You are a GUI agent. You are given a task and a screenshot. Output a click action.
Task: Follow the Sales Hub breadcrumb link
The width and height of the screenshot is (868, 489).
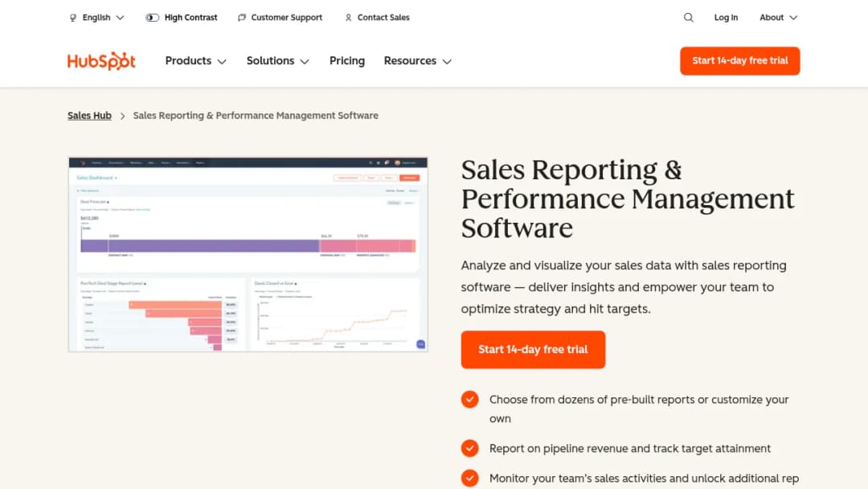coord(89,116)
